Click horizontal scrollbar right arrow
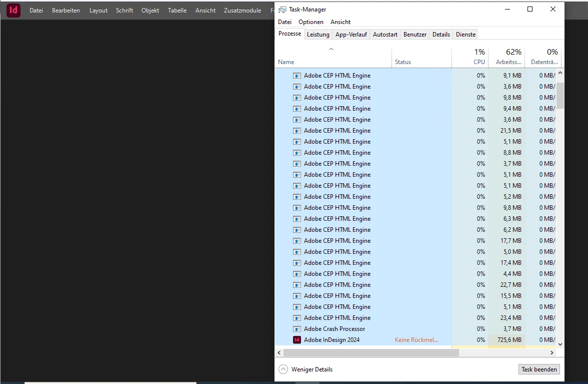 (x=551, y=353)
